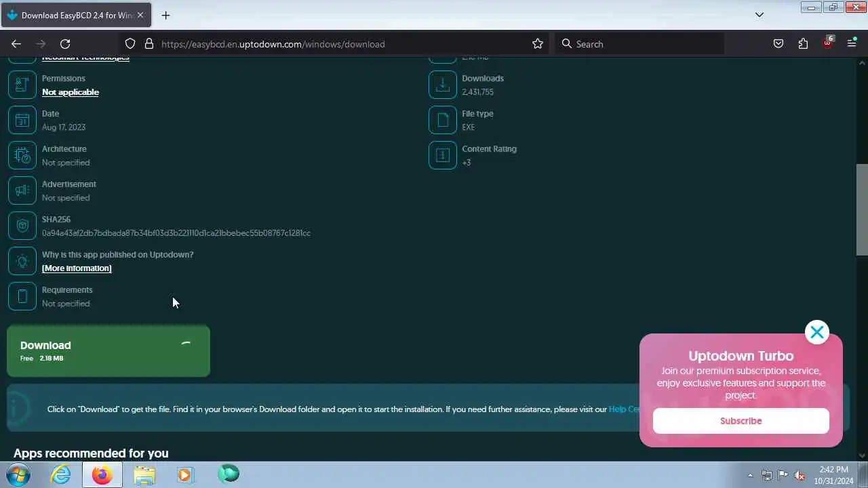
Task: Click the browser Forward arrow
Action: (41, 44)
